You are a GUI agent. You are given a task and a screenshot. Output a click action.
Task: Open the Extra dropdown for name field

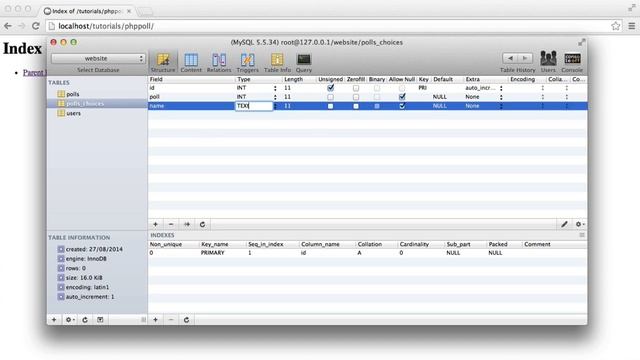pos(501,106)
